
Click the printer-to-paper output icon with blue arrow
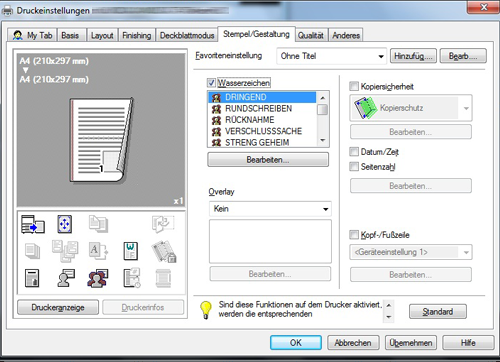tap(33, 224)
